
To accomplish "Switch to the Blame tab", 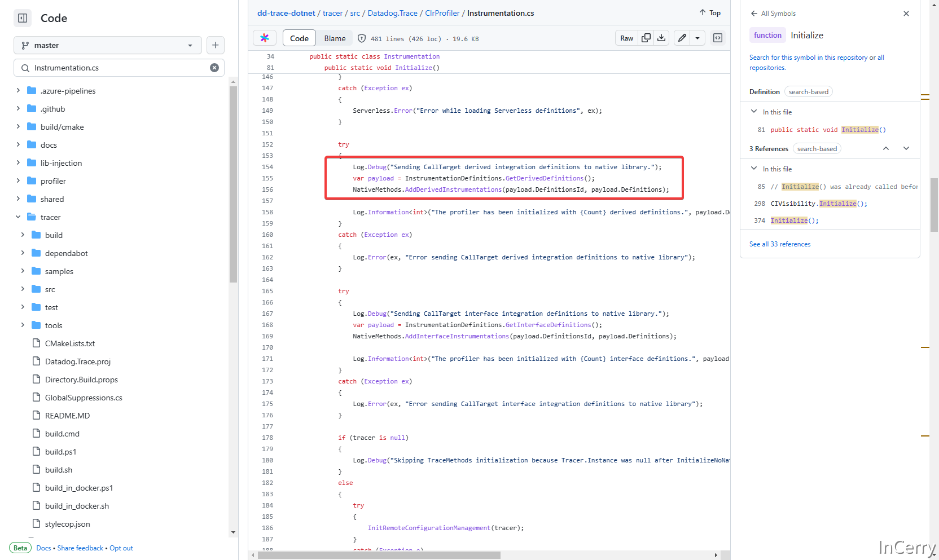I will [x=335, y=38].
